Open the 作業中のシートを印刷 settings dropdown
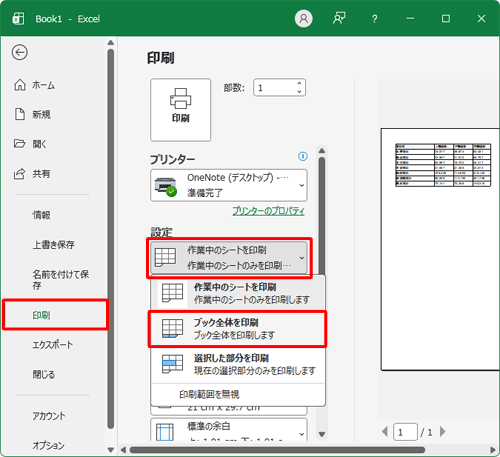 pos(229,258)
